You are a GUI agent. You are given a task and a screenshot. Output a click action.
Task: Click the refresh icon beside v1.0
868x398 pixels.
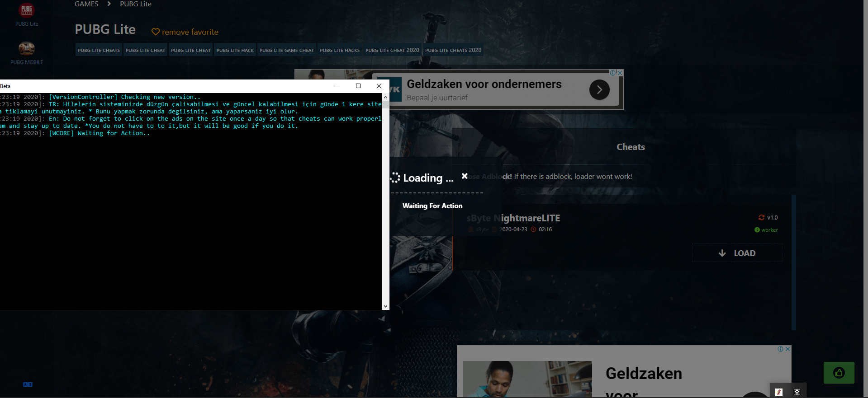click(761, 217)
